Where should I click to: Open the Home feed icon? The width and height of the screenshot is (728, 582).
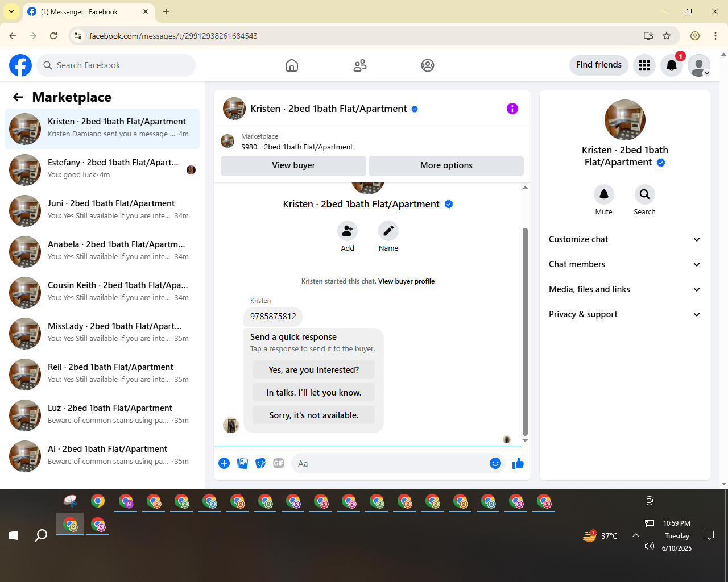(292, 65)
